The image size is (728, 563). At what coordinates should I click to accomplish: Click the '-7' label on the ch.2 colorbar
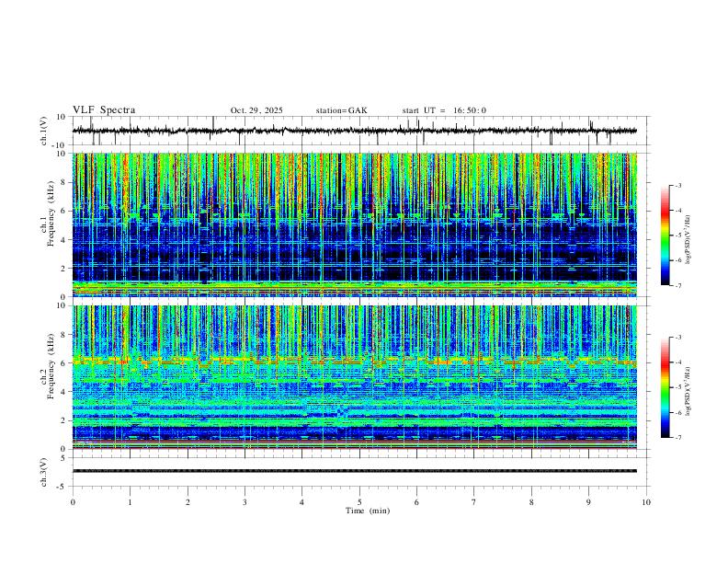tap(677, 438)
